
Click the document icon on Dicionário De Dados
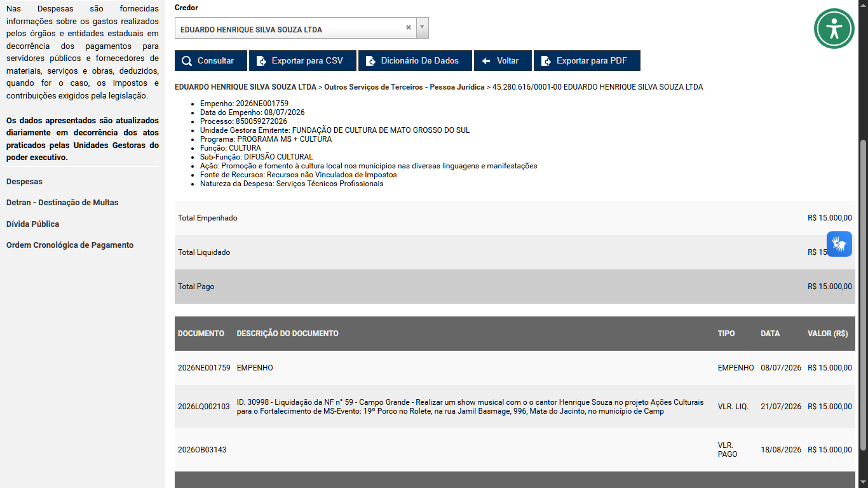370,61
